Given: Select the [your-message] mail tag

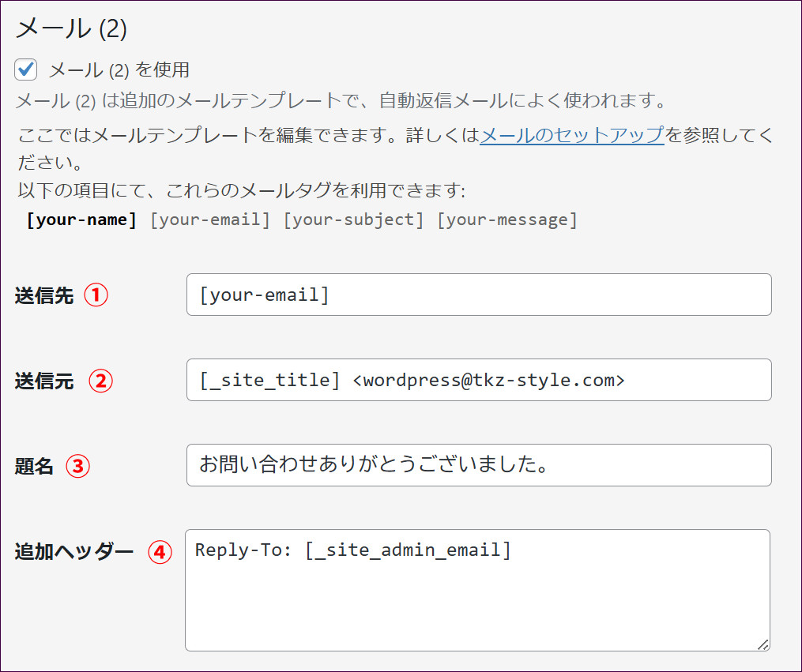Looking at the screenshot, I should coord(506,220).
